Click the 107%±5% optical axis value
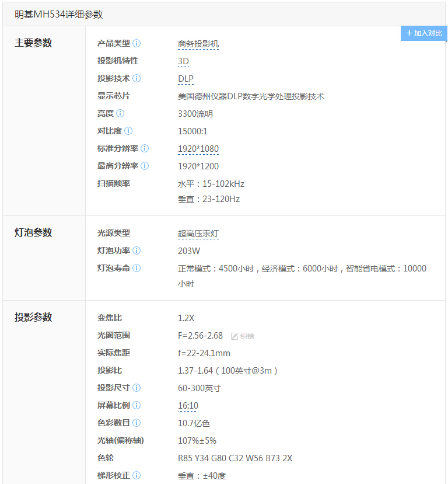The height and width of the screenshot is (484, 448). (197, 441)
